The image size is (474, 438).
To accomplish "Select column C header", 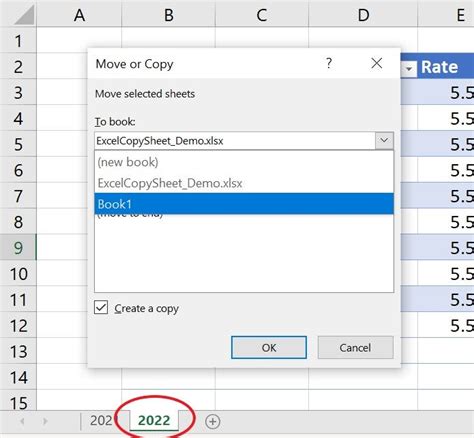I will 262,15.
